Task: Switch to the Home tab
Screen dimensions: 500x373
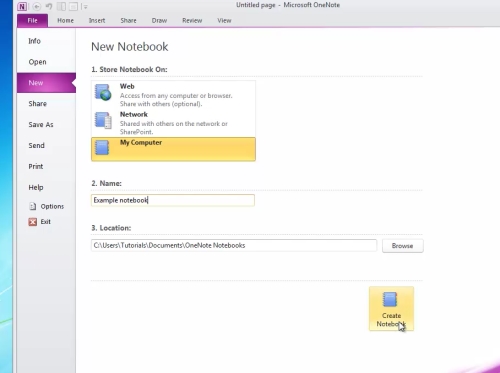Action: click(65, 21)
